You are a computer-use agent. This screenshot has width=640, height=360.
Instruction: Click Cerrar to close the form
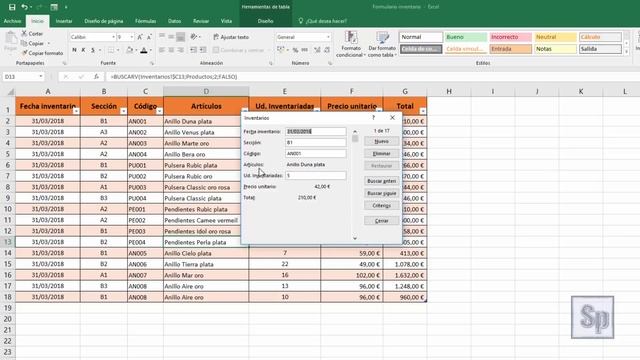(381, 220)
